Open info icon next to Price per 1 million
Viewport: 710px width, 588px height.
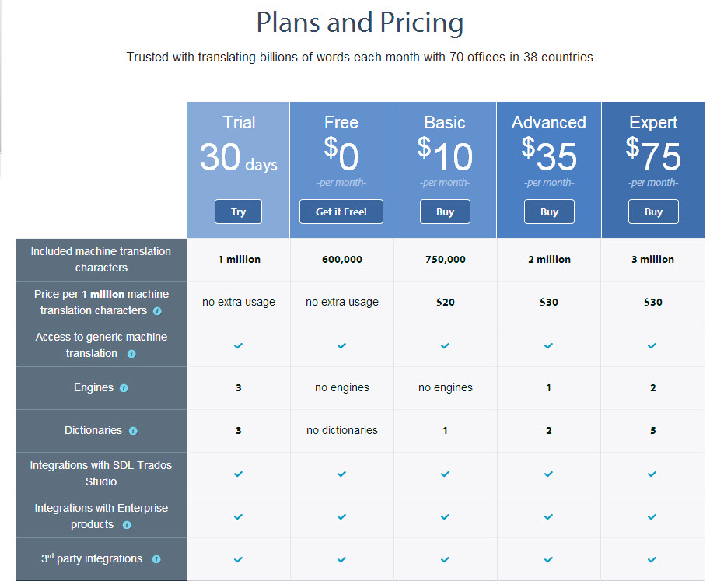click(157, 311)
